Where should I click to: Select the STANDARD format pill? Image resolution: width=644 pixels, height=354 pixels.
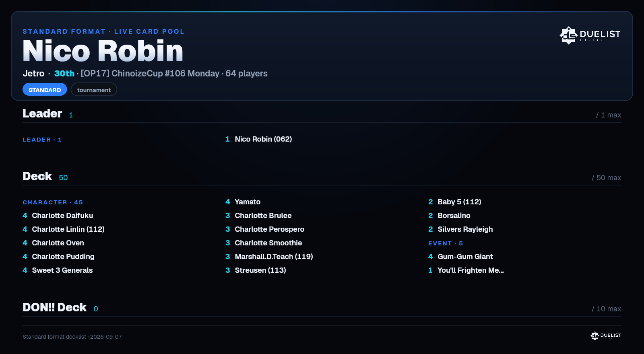click(x=45, y=90)
